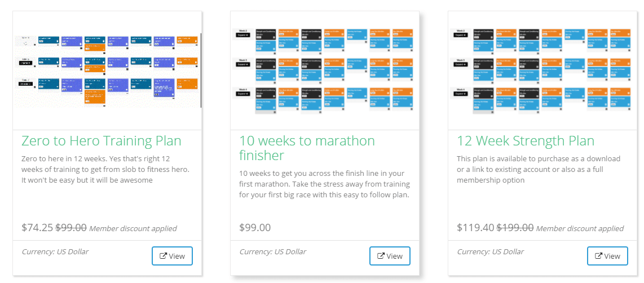The height and width of the screenshot is (283, 644).
Task: Click the $74.25 discounted price
Action: pos(37,228)
